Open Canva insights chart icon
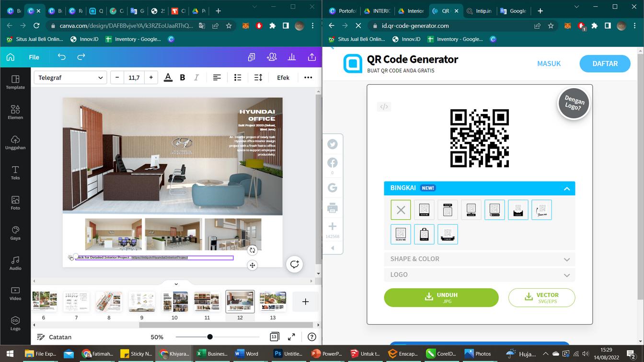The image size is (644, 362). [292, 57]
